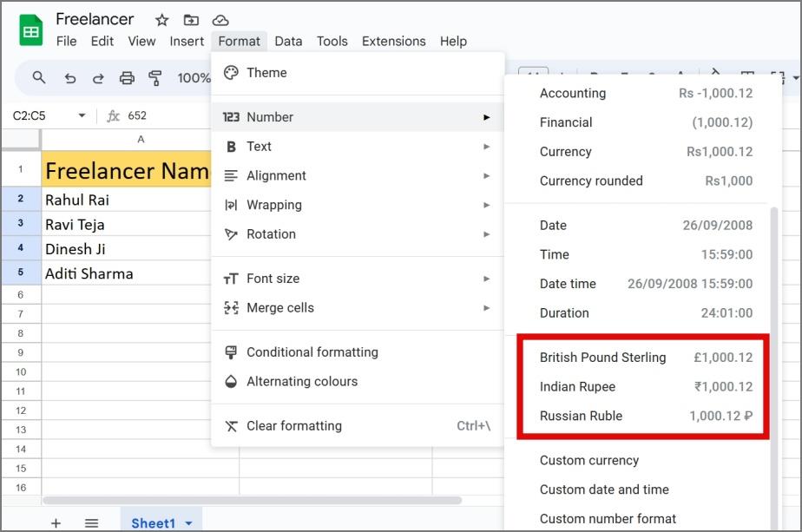Click the paint format icon
The image size is (802, 532).
[x=155, y=78]
